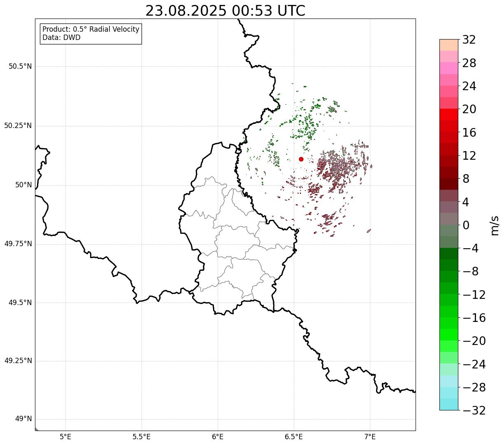Click the colorbar tick label −20
This screenshot has height=445, width=504.
click(474, 341)
